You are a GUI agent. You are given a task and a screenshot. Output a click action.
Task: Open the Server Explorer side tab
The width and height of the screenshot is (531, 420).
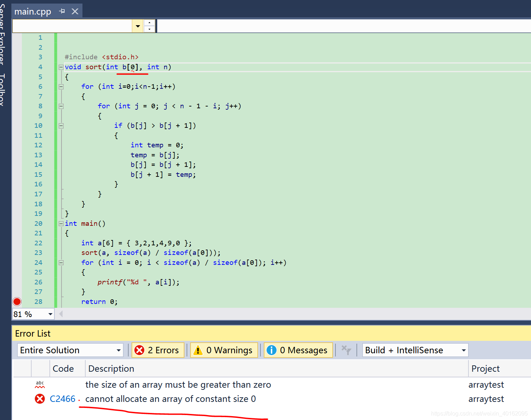3,34
